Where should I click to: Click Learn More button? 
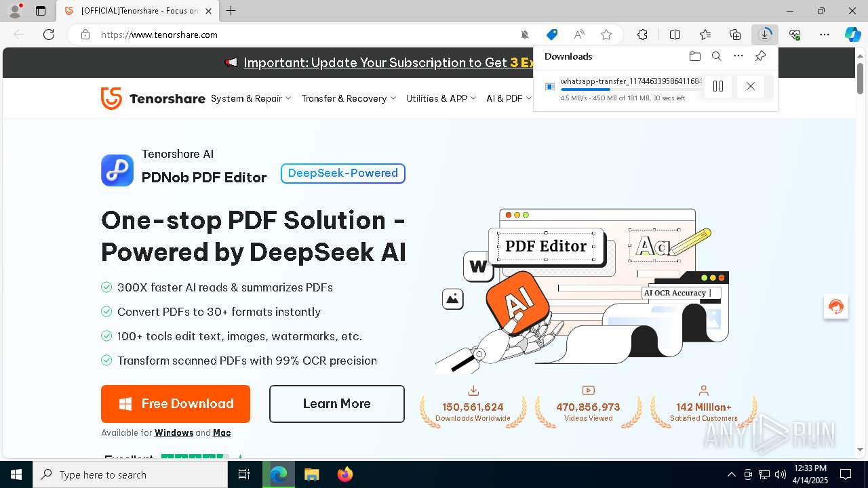pos(337,404)
